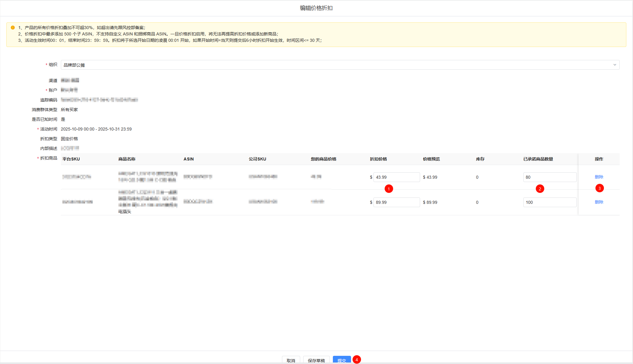Click the 89.99 discount price field

(396, 202)
